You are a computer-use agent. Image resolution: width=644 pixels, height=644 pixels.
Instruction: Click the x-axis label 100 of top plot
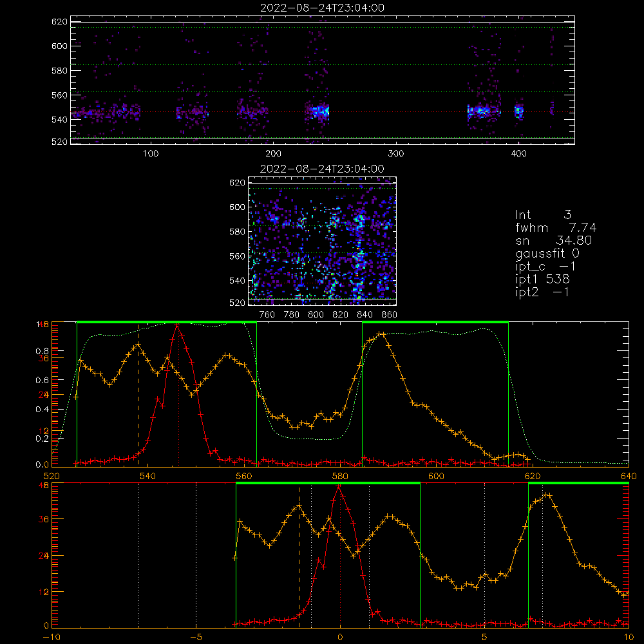coord(151,154)
